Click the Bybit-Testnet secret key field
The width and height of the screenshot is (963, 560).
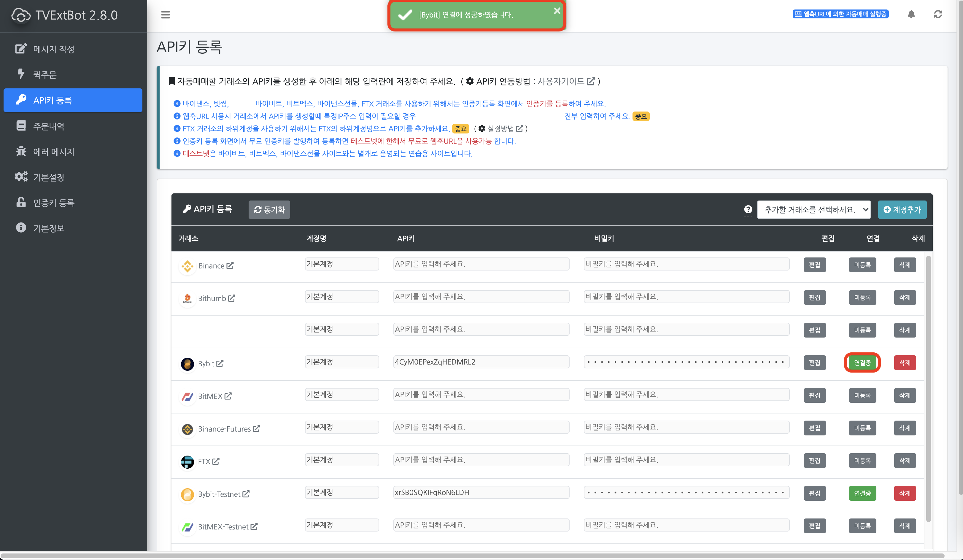pyautogui.click(x=686, y=492)
